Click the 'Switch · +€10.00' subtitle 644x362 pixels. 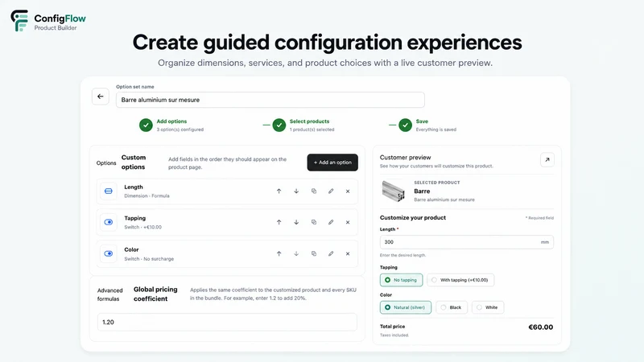pos(143,227)
